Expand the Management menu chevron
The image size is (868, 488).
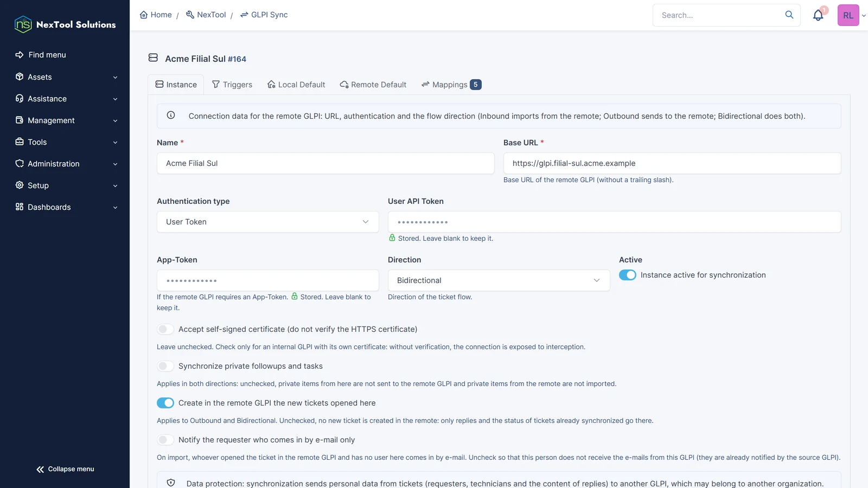[115, 121]
